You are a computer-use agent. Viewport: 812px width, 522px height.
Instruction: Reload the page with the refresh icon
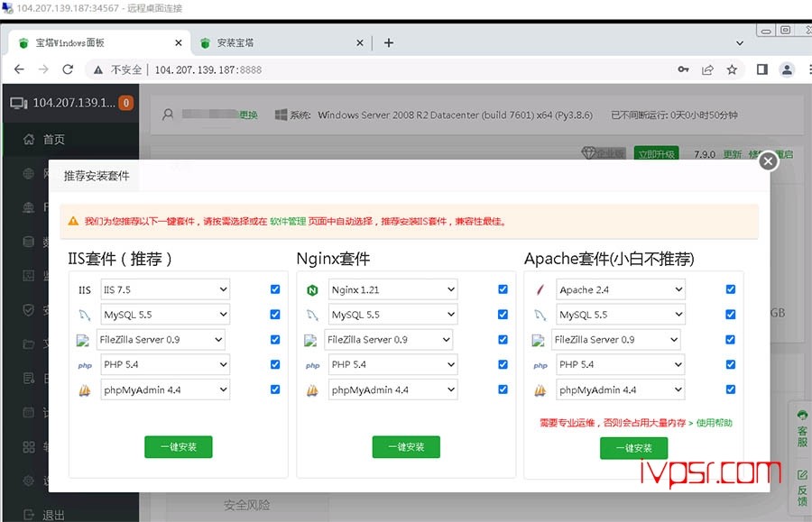click(68, 69)
